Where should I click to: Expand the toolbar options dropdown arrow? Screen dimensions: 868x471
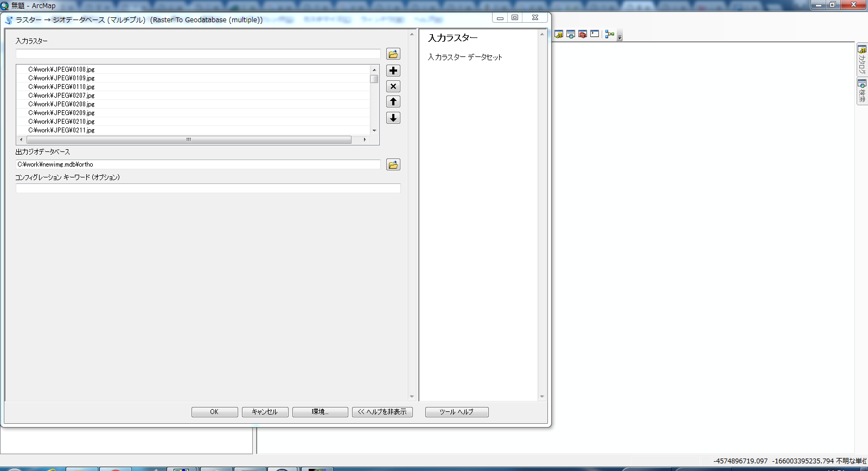tap(620, 37)
